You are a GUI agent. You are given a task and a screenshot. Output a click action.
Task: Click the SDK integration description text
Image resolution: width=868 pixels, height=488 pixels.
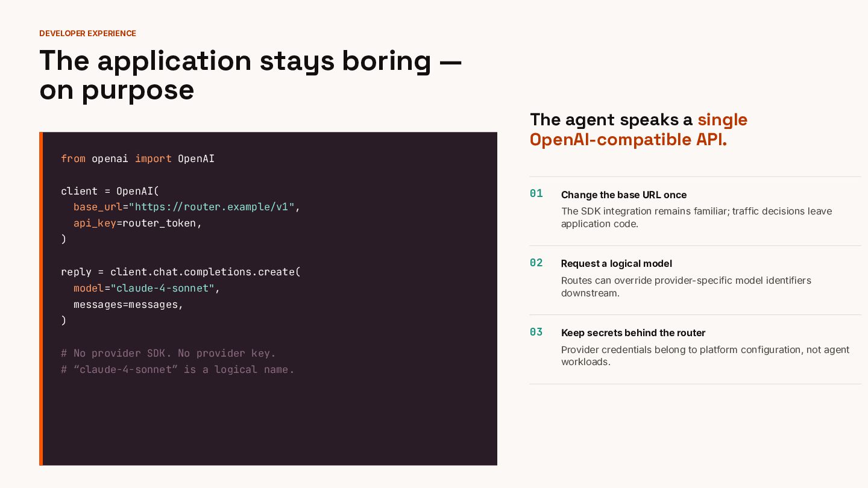click(696, 217)
